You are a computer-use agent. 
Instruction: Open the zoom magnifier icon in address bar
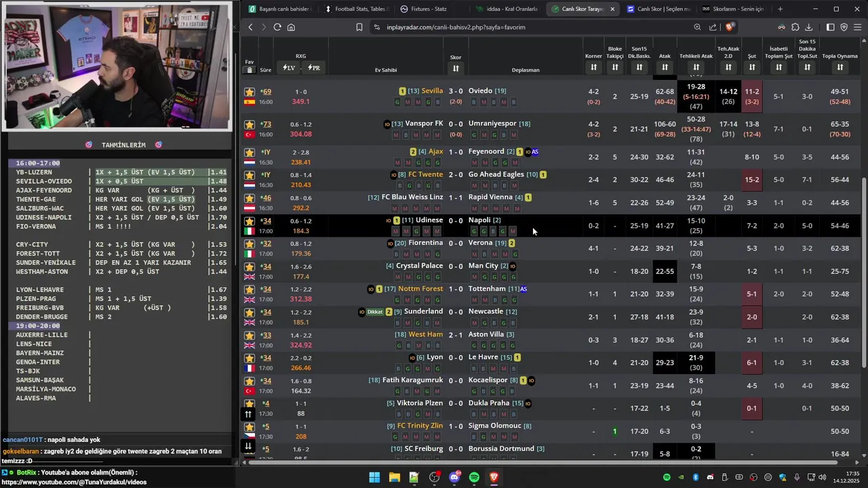[x=697, y=27]
